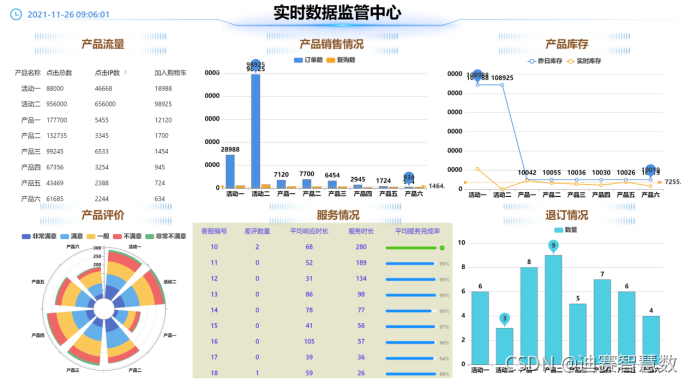Click service duration 280 in row 10
The image size is (693, 382).
tap(361, 247)
